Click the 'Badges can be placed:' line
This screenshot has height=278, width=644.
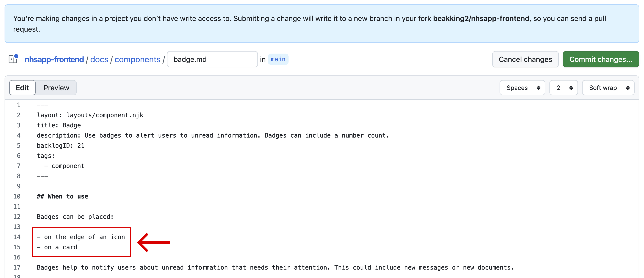coord(75,217)
